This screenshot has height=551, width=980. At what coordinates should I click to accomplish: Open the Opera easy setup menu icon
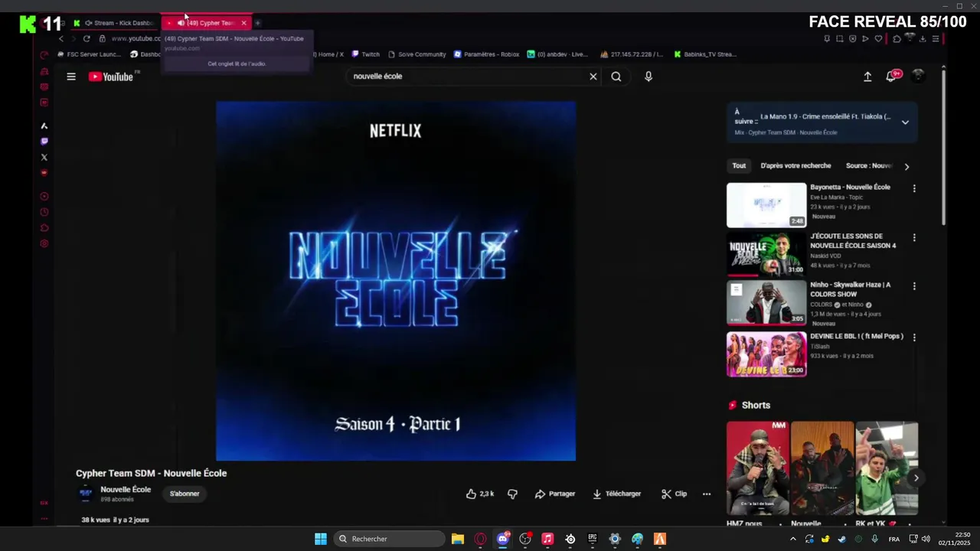(936, 39)
